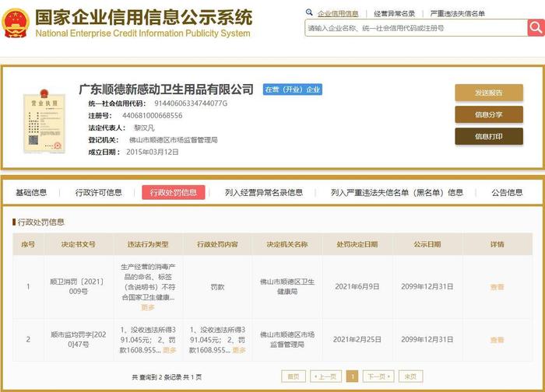The image size is (545, 392).
Task: Click the 决定书文号 column header
Action: tap(78, 244)
